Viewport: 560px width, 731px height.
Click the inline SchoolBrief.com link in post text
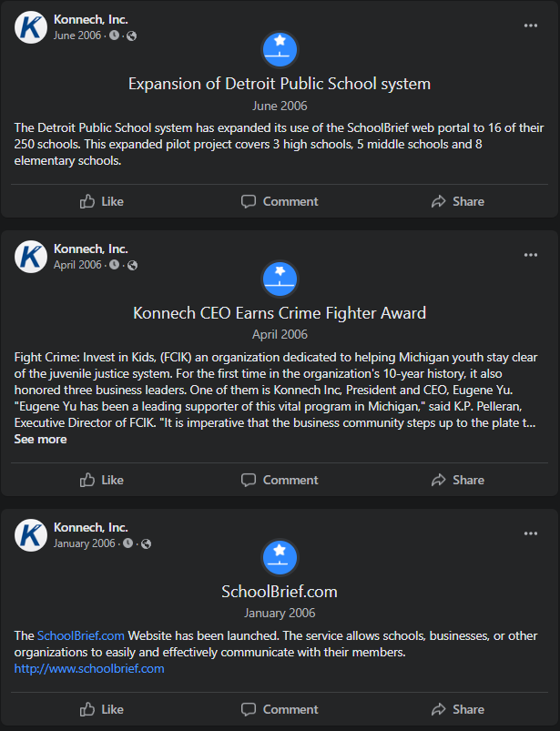[81, 635]
